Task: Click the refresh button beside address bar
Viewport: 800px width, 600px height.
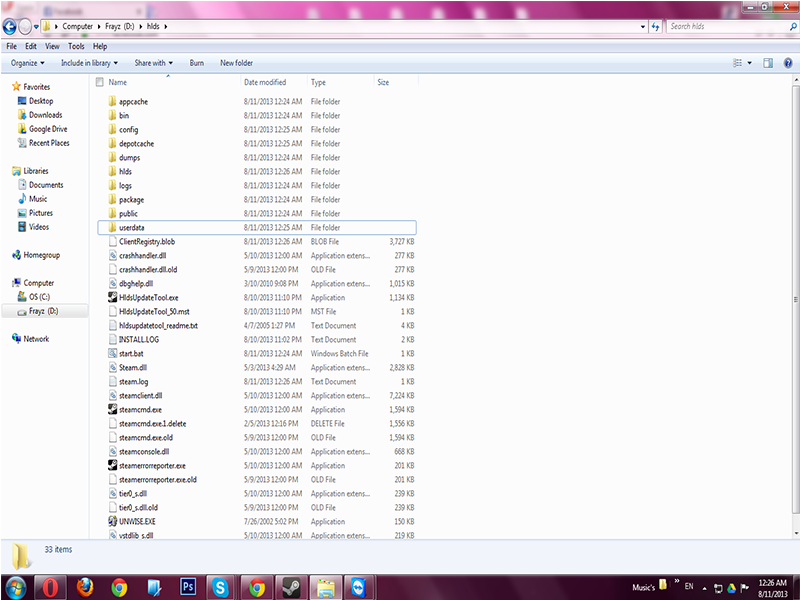Action: pyautogui.click(x=656, y=27)
